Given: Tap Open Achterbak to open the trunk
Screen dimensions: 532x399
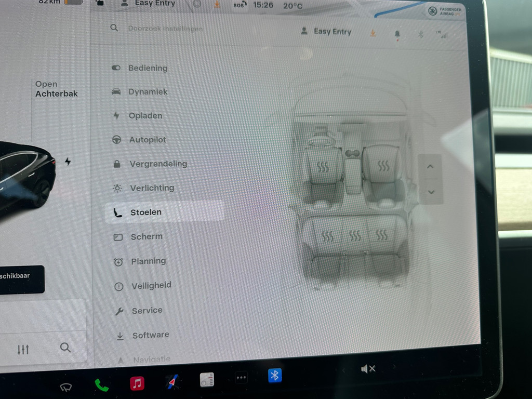Looking at the screenshot, I should click(x=56, y=89).
